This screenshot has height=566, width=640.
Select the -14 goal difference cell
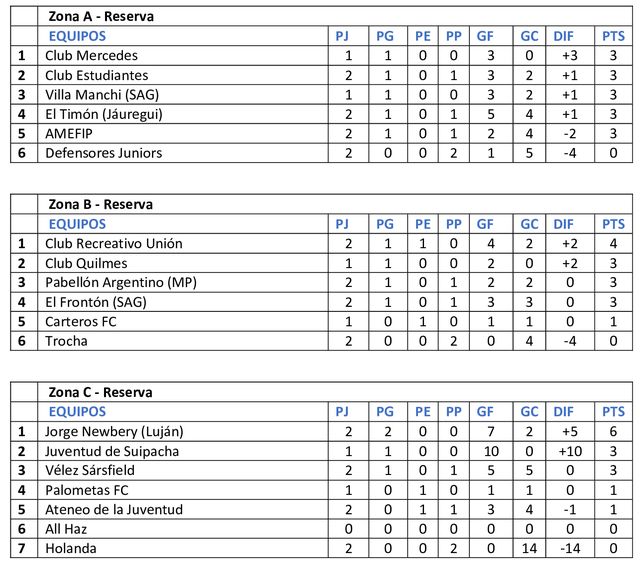[x=565, y=548]
